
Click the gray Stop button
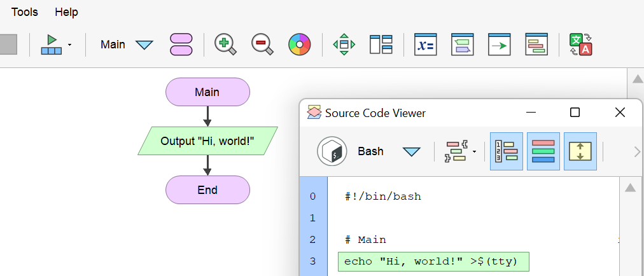coord(8,45)
